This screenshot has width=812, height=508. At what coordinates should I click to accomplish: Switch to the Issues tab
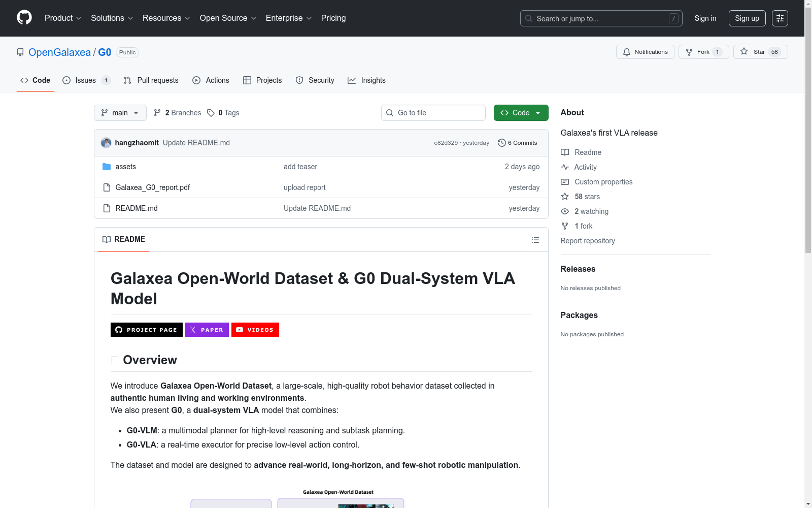(86, 80)
